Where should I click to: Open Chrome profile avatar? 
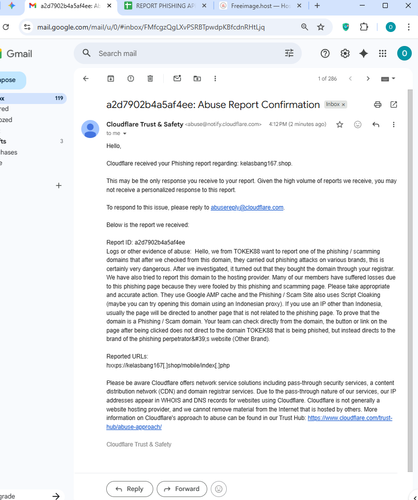click(391, 27)
